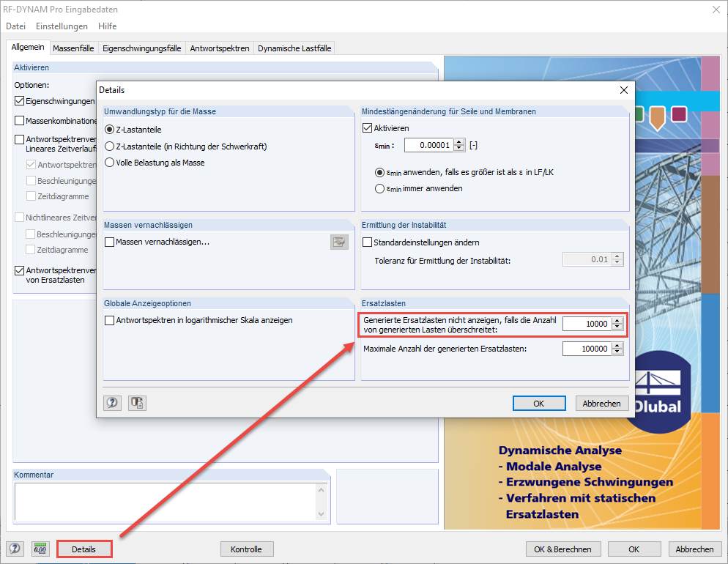Image resolution: width=728 pixels, height=564 pixels.
Task: Click the Kontrolle button
Action: [247, 549]
